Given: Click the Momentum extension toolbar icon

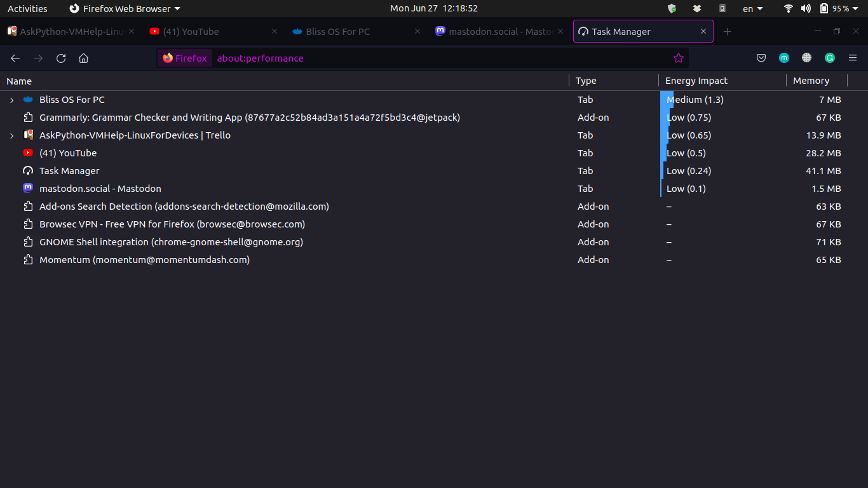Looking at the screenshot, I should coord(784,58).
